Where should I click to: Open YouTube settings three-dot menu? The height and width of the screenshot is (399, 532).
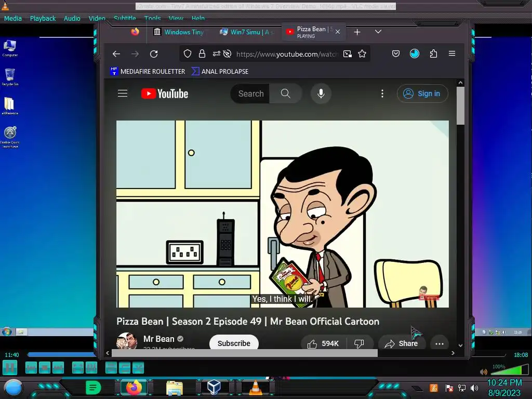(x=382, y=94)
